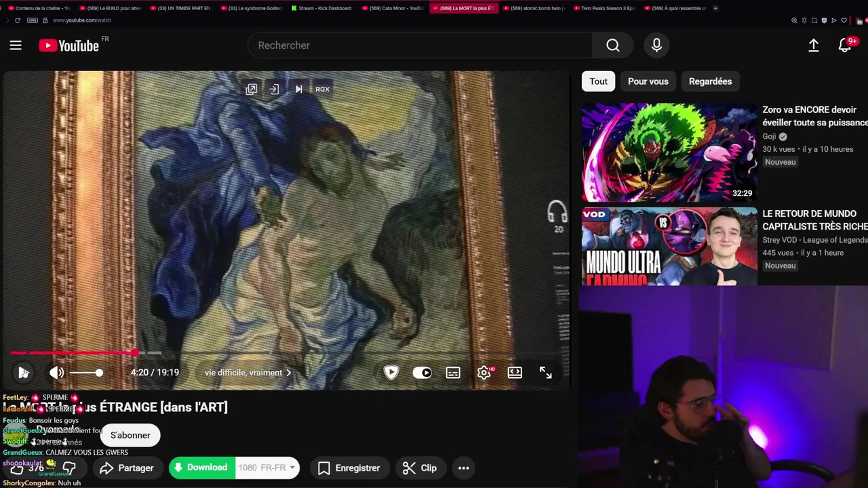Screen dimensions: 868x488
Task: Open the more actions three-dot menu
Action: point(464,468)
